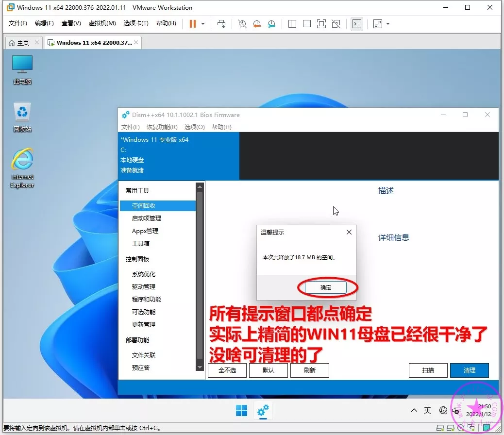Screen dimensions: 504x435
Task: Select 启动项管理 in the sidebar list
Action: click(x=147, y=218)
